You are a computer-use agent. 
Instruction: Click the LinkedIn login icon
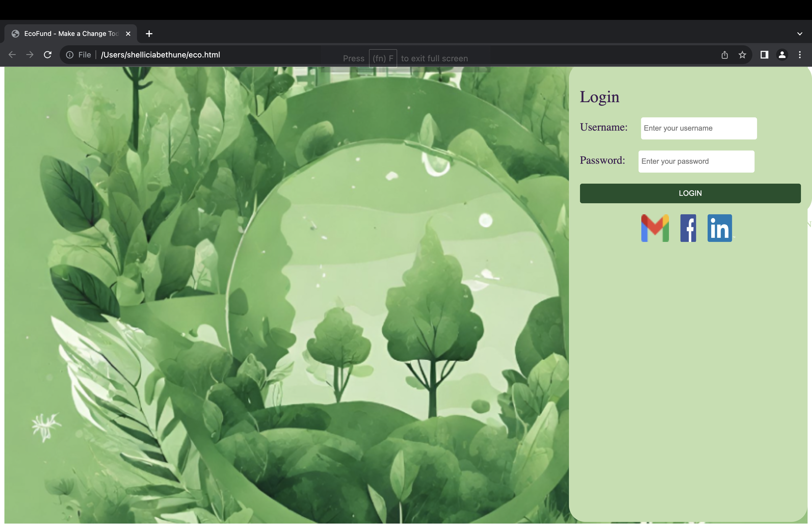[719, 228]
